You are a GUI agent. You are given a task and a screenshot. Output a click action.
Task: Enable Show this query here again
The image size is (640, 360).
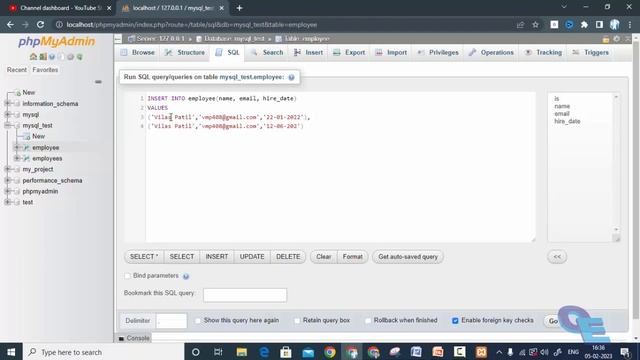click(x=198, y=321)
